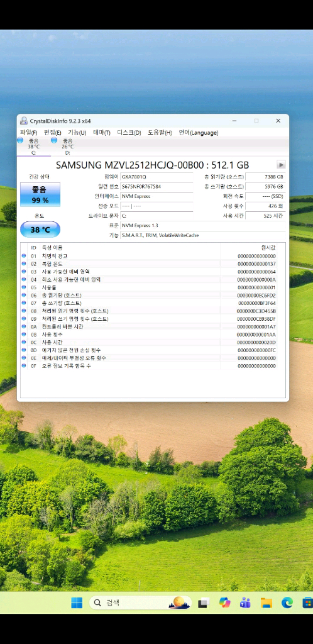Click the 좋음 99 % health status button

40,195
